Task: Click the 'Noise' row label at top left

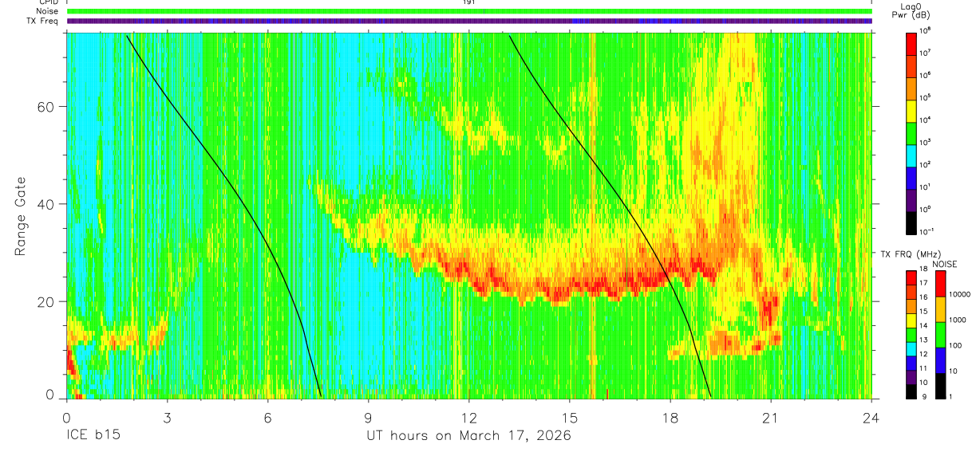Action: click(x=47, y=11)
